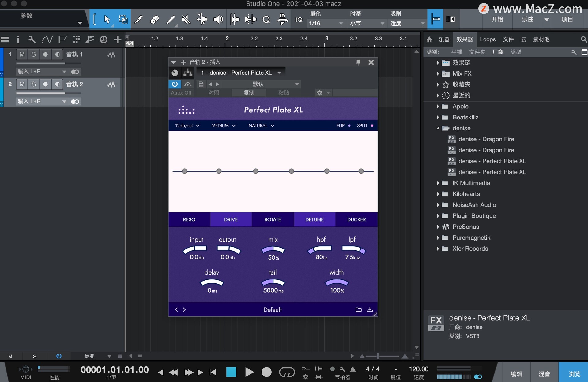Click bar 2 on timeline ruler
Viewport: 588px width, 382px height.
click(227, 39)
